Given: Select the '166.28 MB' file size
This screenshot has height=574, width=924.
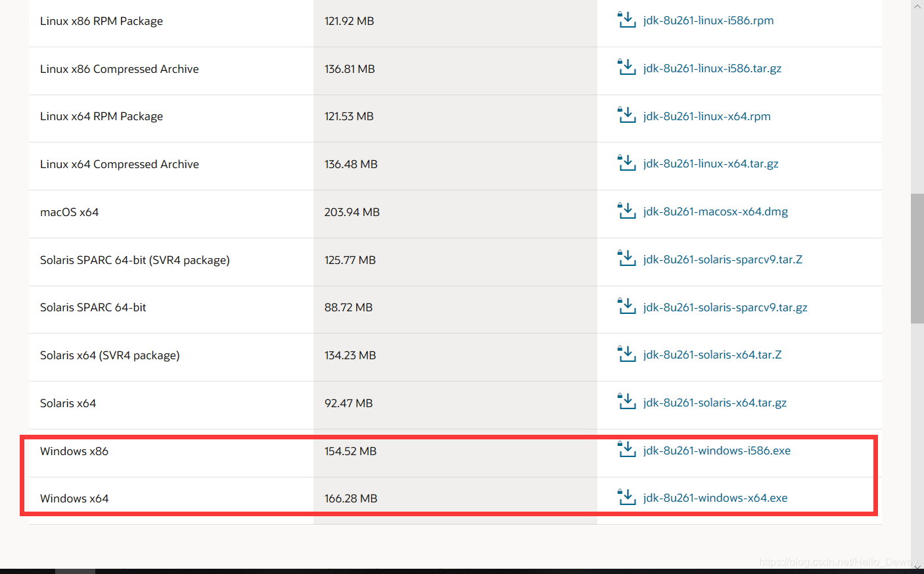Looking at the screenshot, I should (351, 498).
